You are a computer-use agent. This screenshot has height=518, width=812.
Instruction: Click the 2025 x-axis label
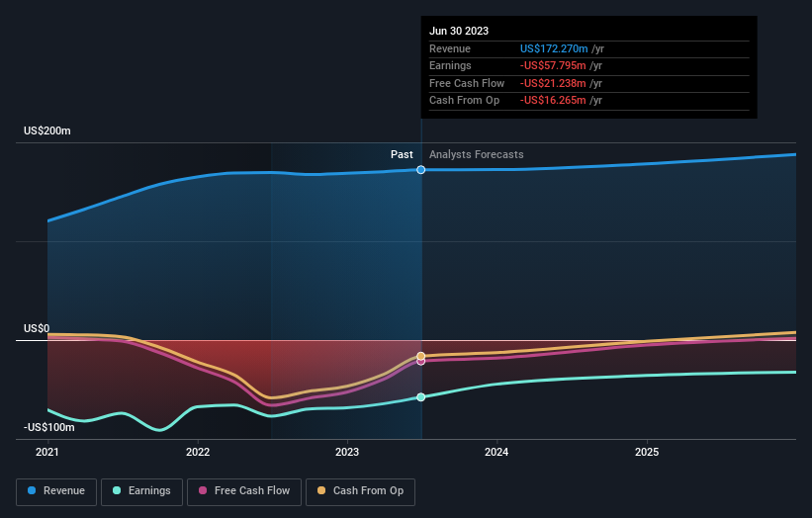pyautogui.click(x=647, y=452)
